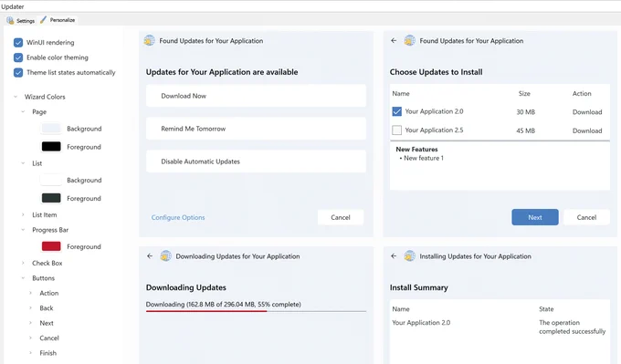Click the Personalize tab pencil icon

pyautogui.click(x=43, y=19)
